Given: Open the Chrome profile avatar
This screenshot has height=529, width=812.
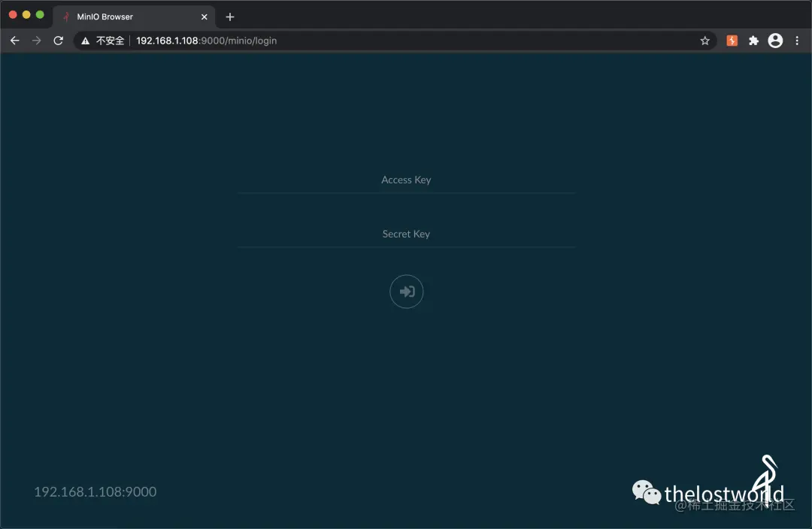Looking at the screenshot, I should [x=775, y=41].
